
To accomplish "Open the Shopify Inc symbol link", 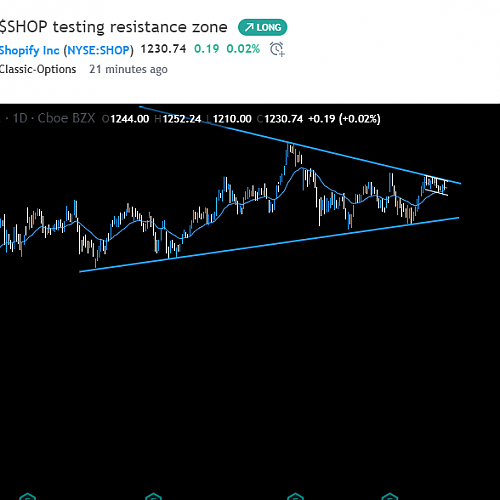I will (30, 50).
